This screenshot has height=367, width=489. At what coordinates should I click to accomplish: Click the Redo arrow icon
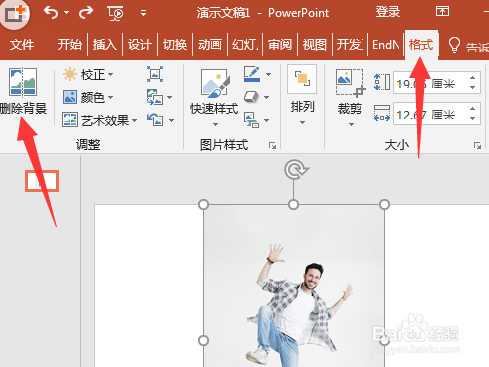click(86, 13)
